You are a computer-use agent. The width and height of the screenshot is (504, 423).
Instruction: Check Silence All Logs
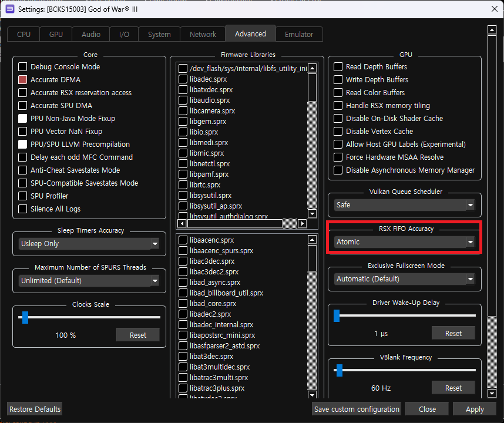[22, 209]
